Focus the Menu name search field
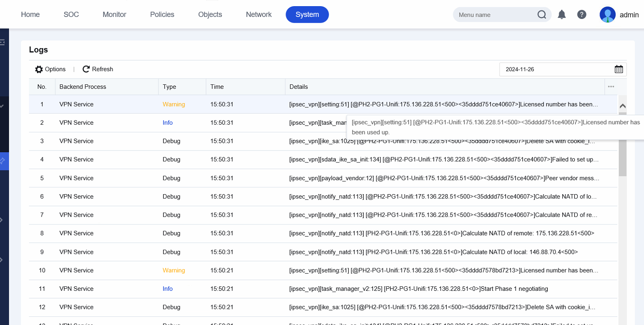Image resolution: width=644 pixels, height=325 pixels. tap(494, 15)
